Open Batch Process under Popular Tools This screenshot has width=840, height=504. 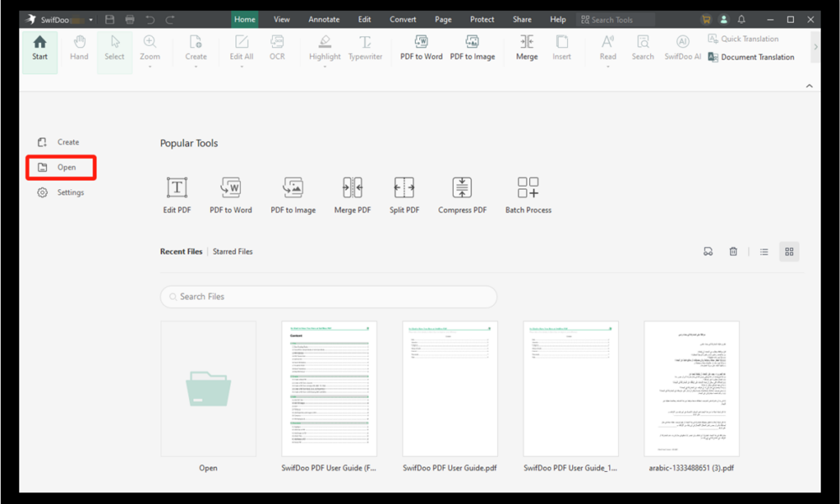pyautogui.click(x=528, y=195)
